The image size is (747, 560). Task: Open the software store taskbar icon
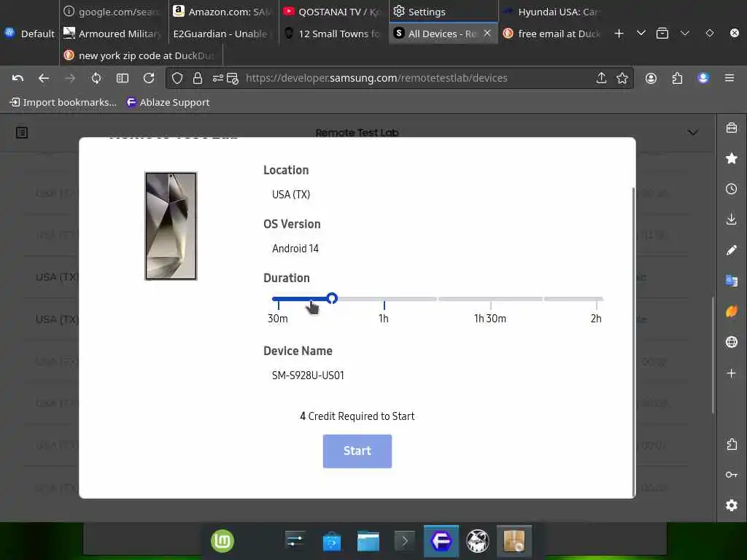pos(332,542)
